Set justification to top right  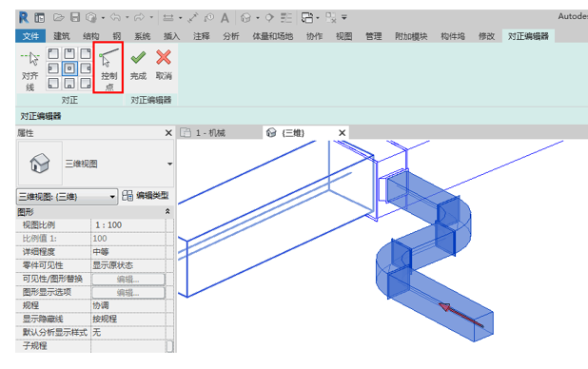pos(86,53)
